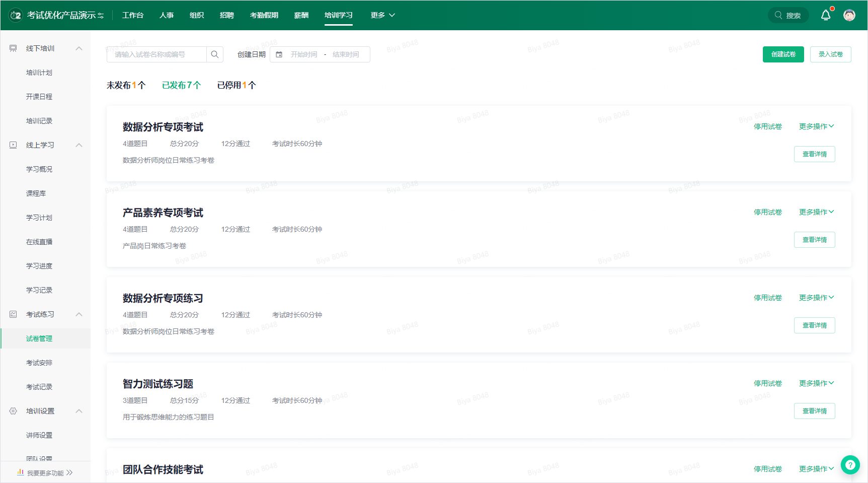Open 更多操作 for 数据分析专项练习
Viewport: 868px width, 483px height.
click(817, 298)
